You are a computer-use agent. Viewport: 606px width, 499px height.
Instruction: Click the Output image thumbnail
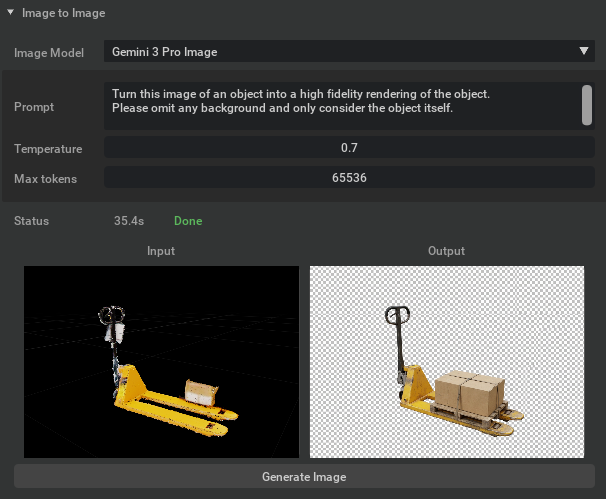tap(447, 362)
